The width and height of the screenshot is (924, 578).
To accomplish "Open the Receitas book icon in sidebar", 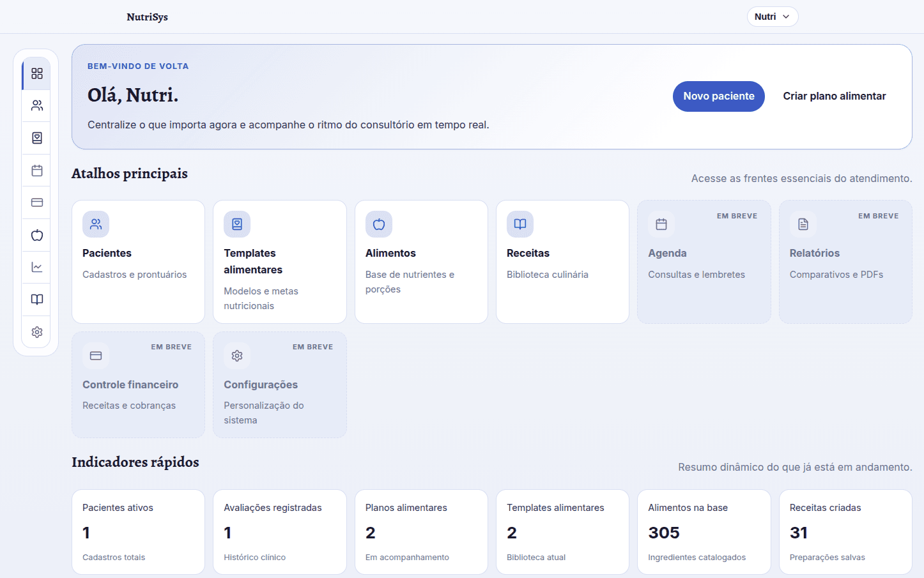I will point(36,299).
